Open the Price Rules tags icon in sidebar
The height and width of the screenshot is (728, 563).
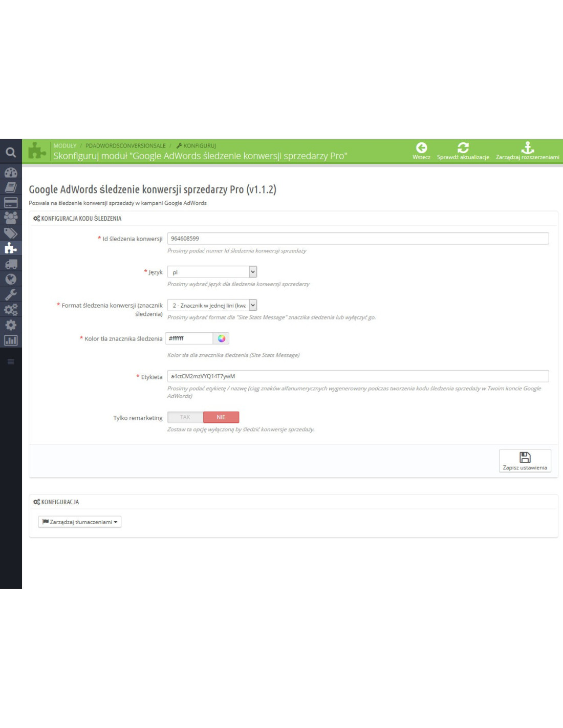click(x=11, y=233)
